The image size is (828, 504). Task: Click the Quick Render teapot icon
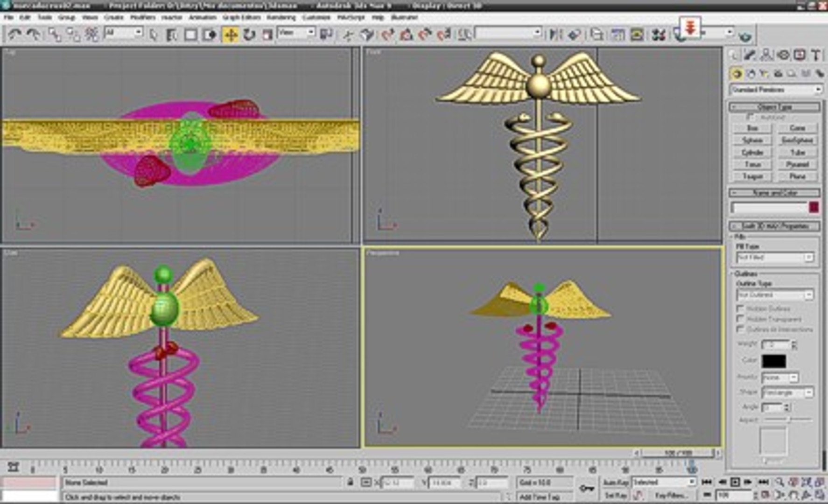(x=745, y=36)
